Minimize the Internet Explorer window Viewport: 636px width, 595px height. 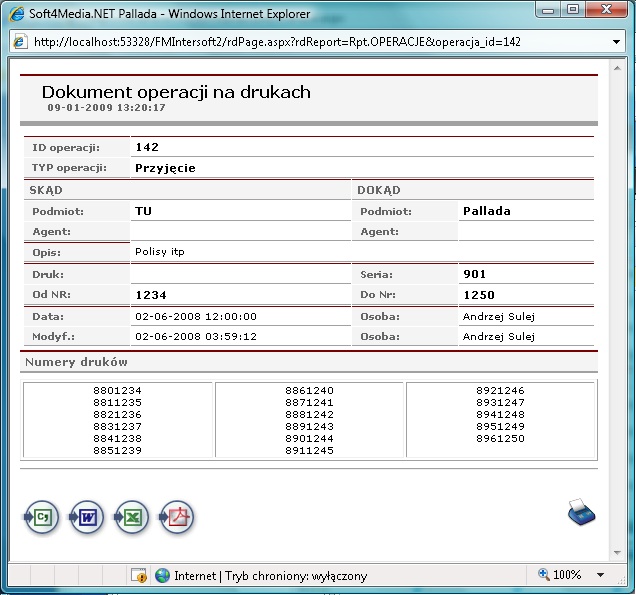coord(548,10)
